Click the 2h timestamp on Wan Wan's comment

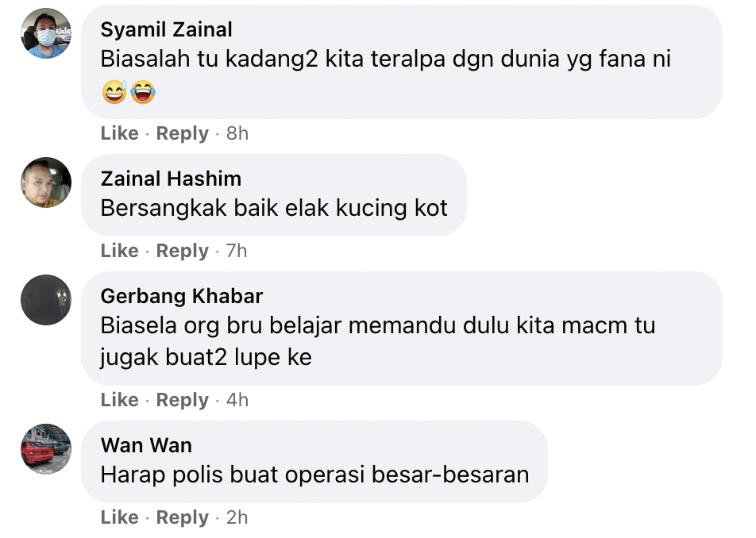click(237, 517)
